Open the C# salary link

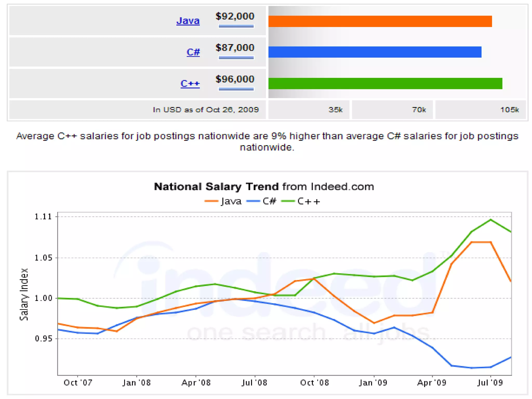pos(193,52)
